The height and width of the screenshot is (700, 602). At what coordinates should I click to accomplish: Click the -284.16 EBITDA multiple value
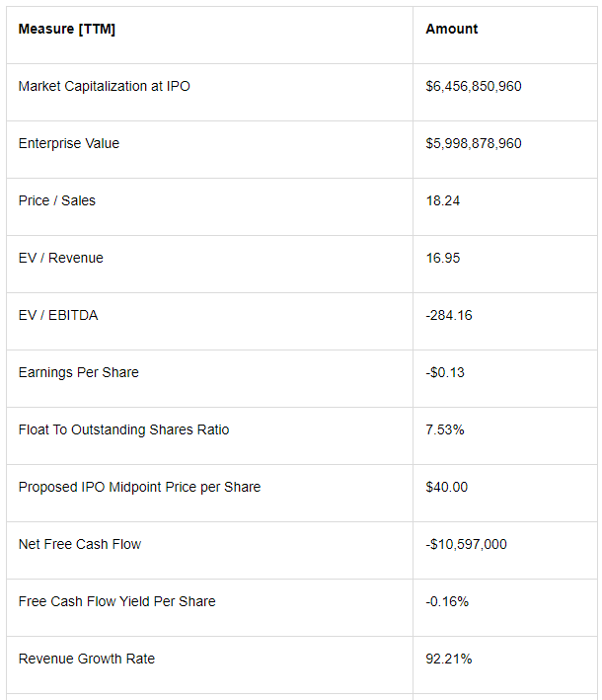[449, 315]
